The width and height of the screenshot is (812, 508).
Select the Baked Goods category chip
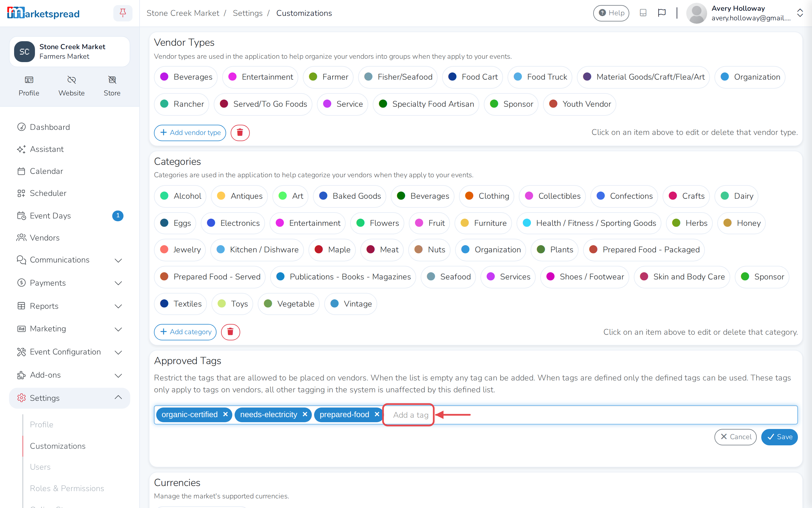pos(350,196)
